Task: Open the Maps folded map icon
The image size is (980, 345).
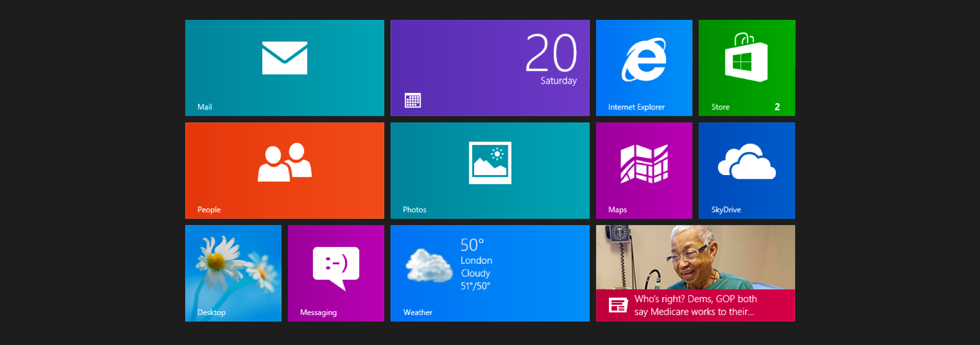Action: tap(644, 163)
